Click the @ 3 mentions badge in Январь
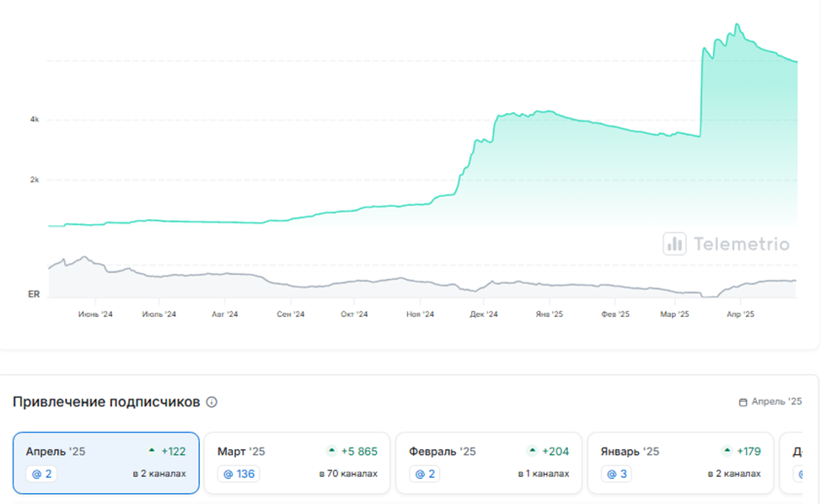The width and height of the screenshot is (821, 504). (x=616, y=475)
